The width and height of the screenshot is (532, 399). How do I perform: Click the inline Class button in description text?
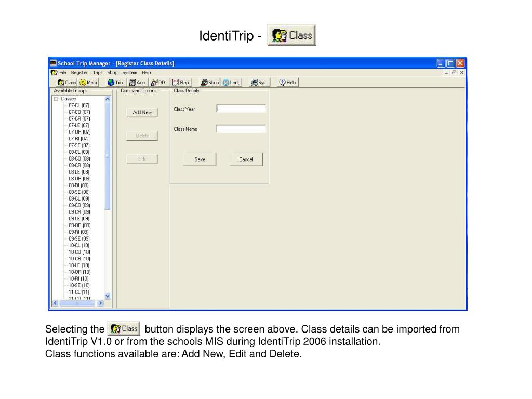pyautogui.click(x=124, y=328)
